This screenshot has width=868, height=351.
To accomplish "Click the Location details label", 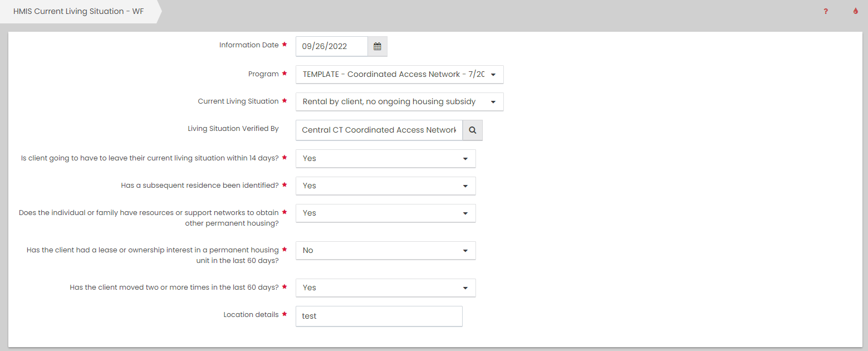I will click(251, 315).
